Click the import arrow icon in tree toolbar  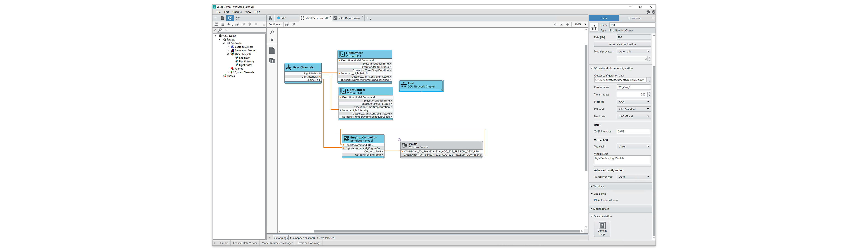click(x=237, y=24)
